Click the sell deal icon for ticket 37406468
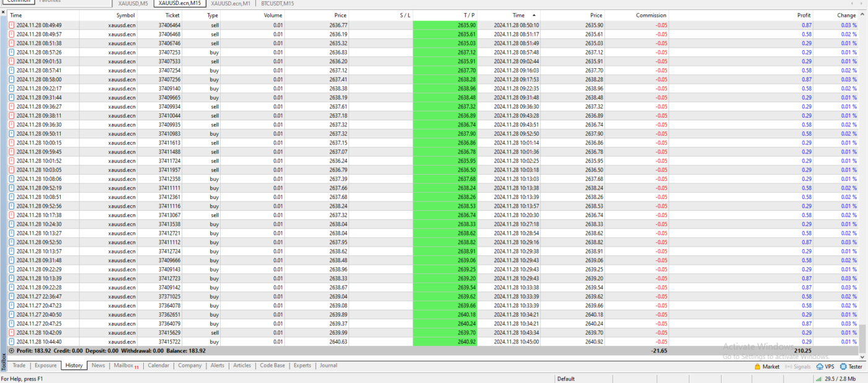The image size is (868, 383). 11,34
